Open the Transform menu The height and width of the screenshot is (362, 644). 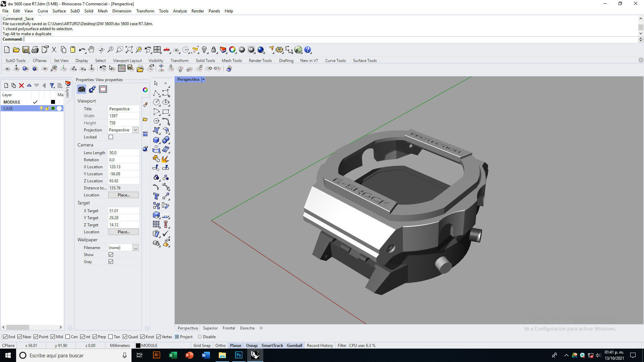coord(145,11)
